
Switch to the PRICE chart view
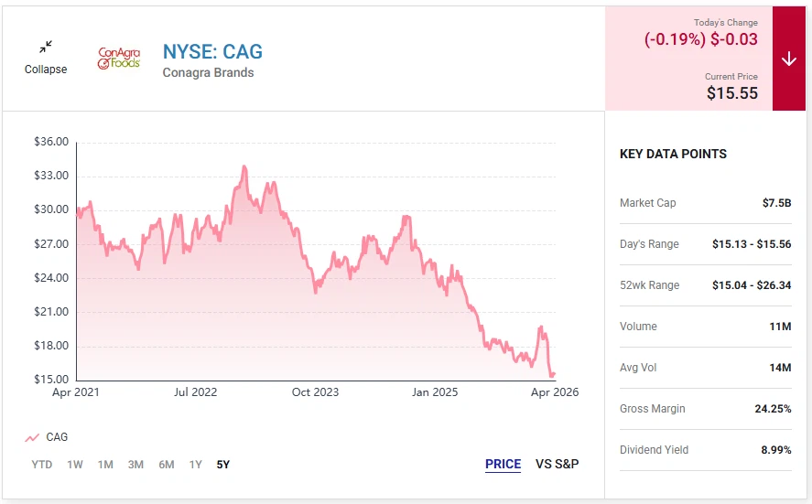[x=503, y=464]
